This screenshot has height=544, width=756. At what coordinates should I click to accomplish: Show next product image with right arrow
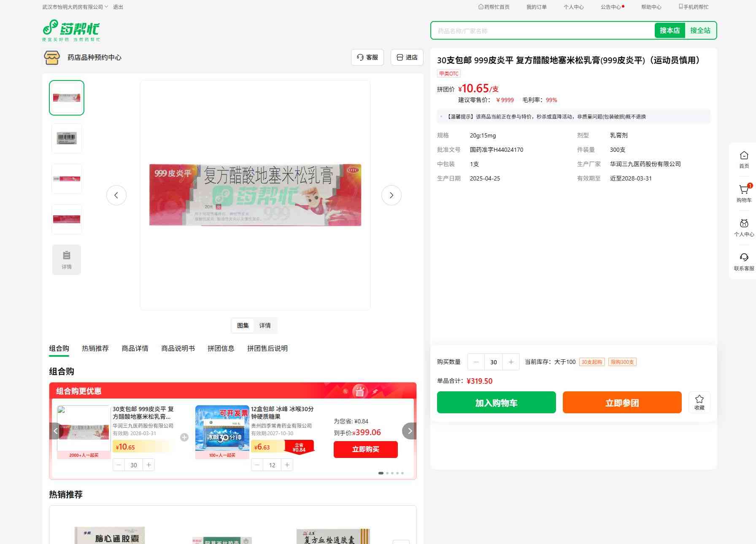click(x=391, y=195)
